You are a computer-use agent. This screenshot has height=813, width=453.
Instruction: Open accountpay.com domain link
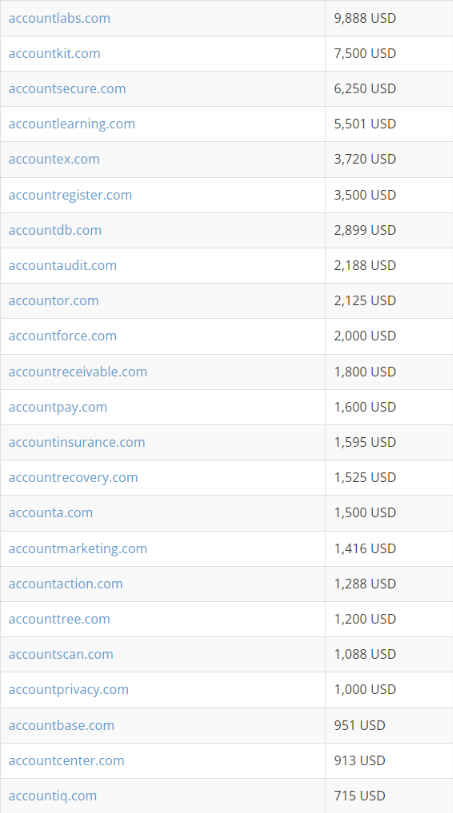pos(58,408)
